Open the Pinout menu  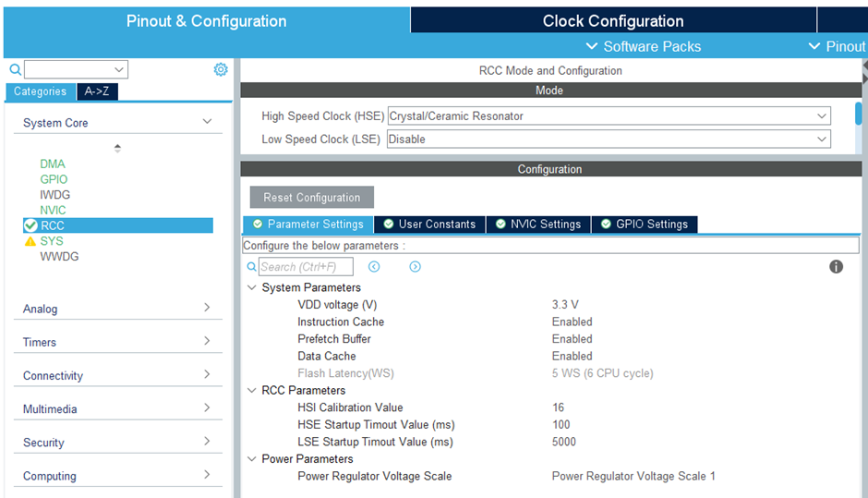pyautogui.click(x=837, y=46)
